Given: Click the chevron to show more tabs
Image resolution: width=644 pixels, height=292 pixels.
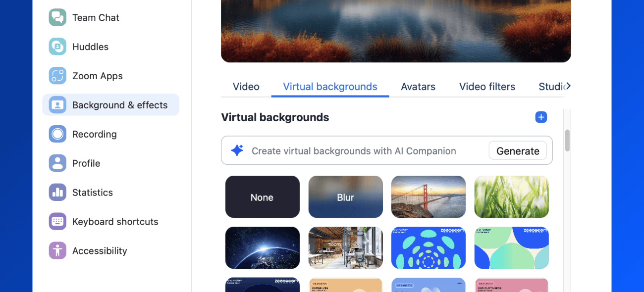Looking at the screenshot, I should pos(568,86).
